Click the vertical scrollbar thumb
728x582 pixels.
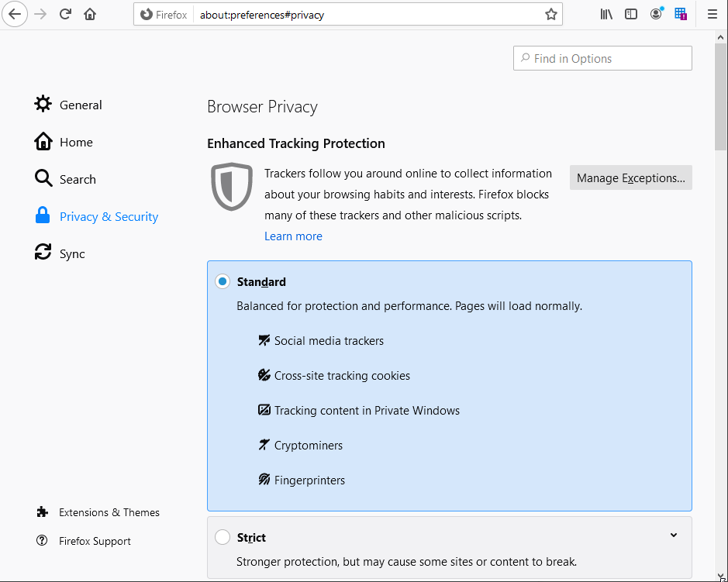click(x=721, y=93)
